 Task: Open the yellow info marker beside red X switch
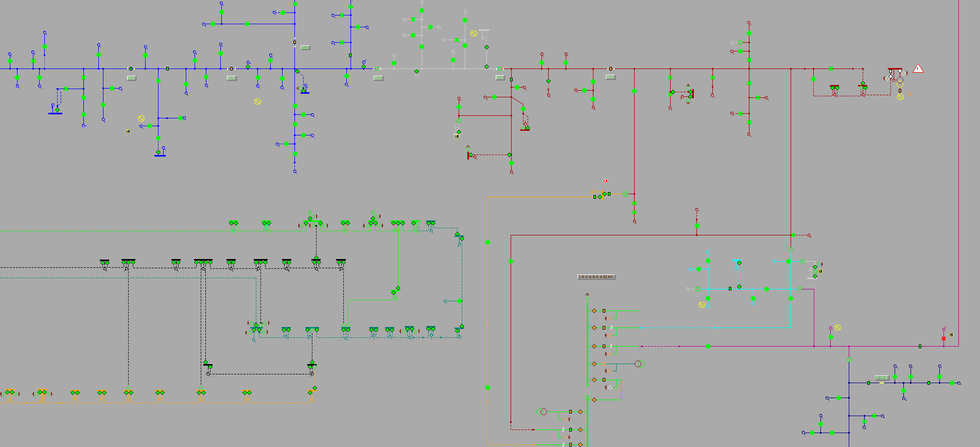(951, 335)
